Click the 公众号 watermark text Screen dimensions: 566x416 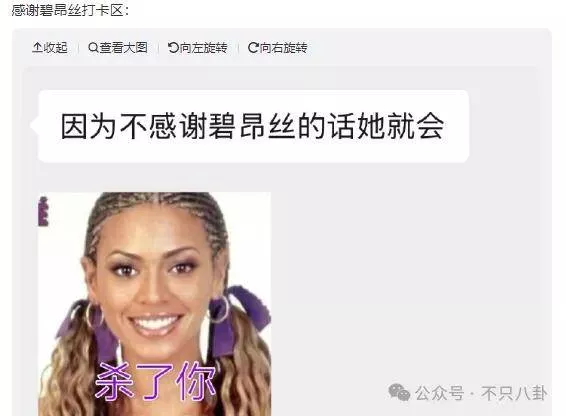(x=439, y=393)
